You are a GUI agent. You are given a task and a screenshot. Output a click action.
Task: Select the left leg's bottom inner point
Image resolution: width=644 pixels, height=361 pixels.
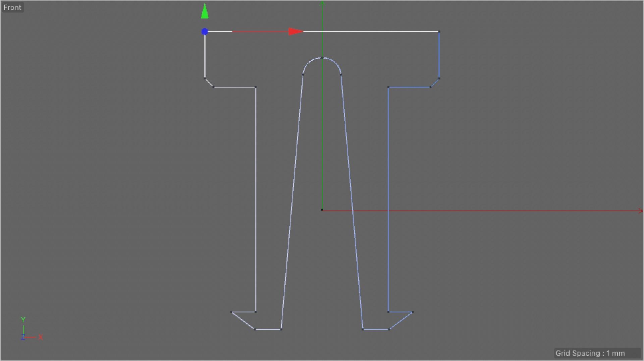coord(281,329)
